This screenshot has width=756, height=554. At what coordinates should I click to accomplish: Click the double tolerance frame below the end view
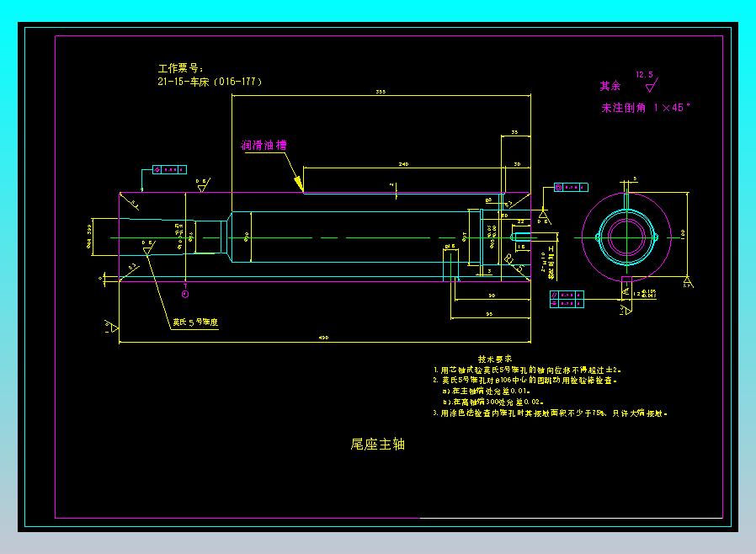[x=567, y=299]
